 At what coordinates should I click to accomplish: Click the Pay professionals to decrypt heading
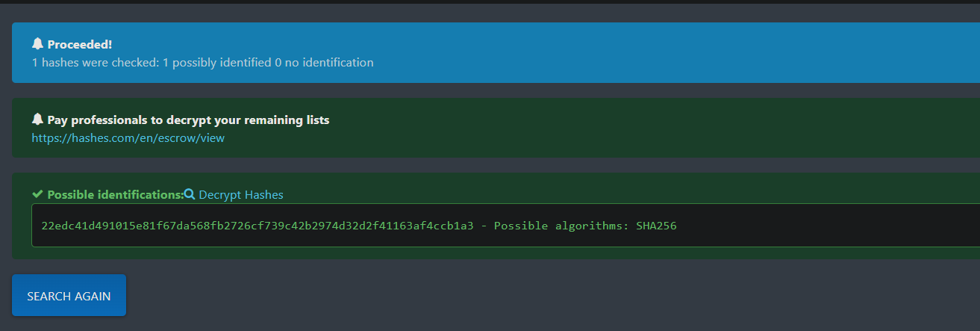click(x=188, y=120)
